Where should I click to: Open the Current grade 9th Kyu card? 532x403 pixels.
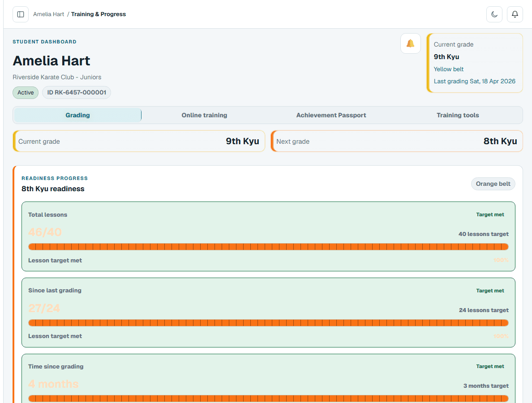139,141
